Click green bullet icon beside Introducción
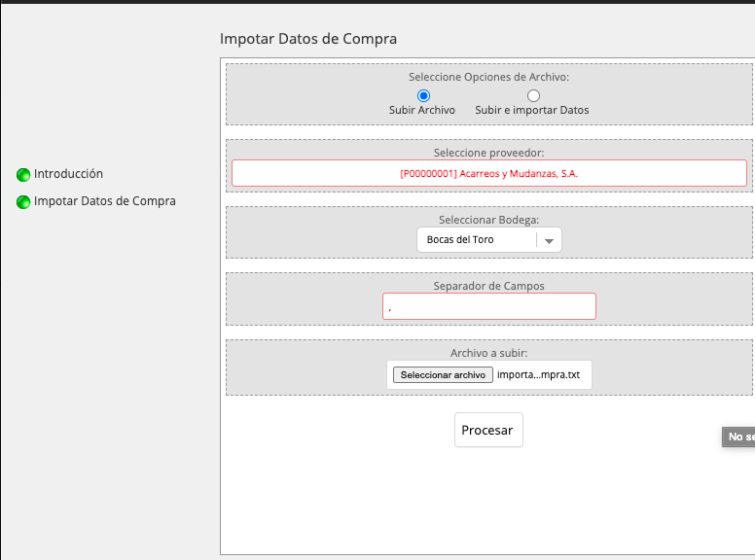This screenshot has height=560, width=755. (23, 175)
